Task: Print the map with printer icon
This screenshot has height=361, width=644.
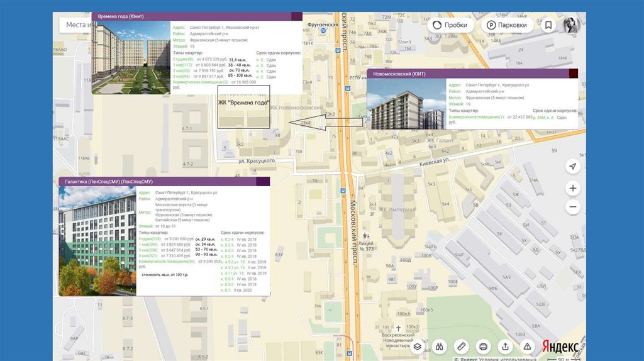Action: tap(484, 347)
